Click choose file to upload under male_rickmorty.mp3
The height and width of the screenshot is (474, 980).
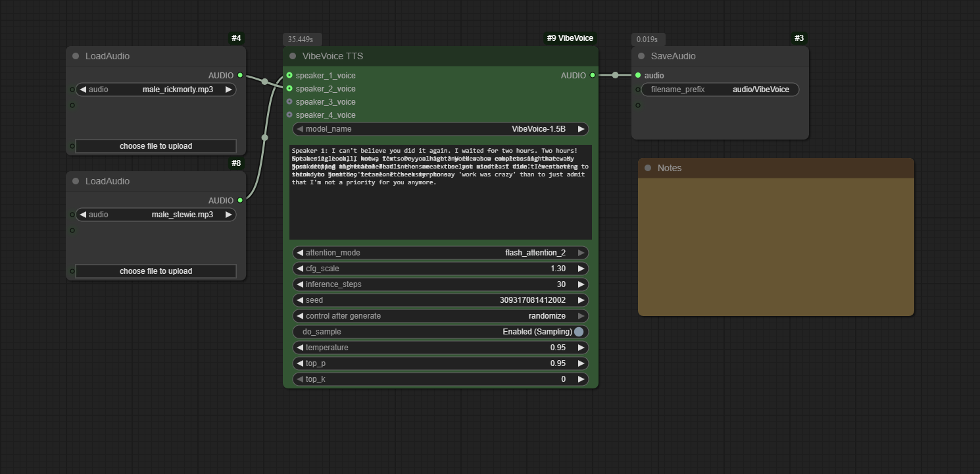click(156, 146)
